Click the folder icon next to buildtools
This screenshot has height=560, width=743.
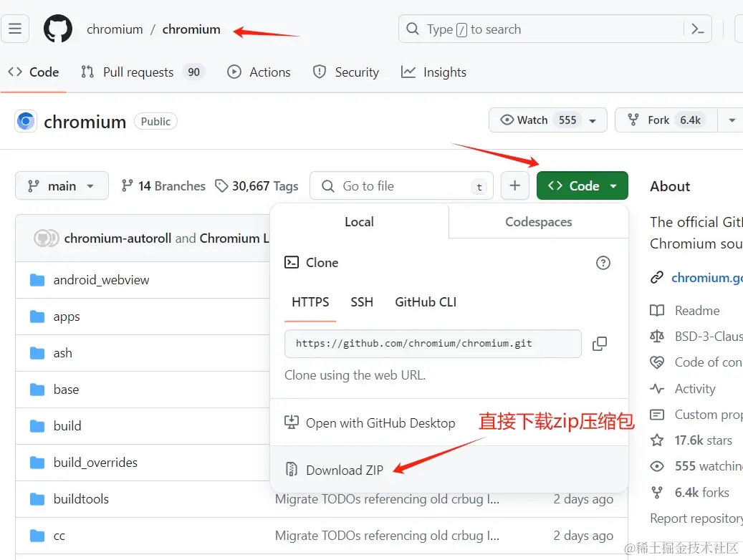click(37, 499)
